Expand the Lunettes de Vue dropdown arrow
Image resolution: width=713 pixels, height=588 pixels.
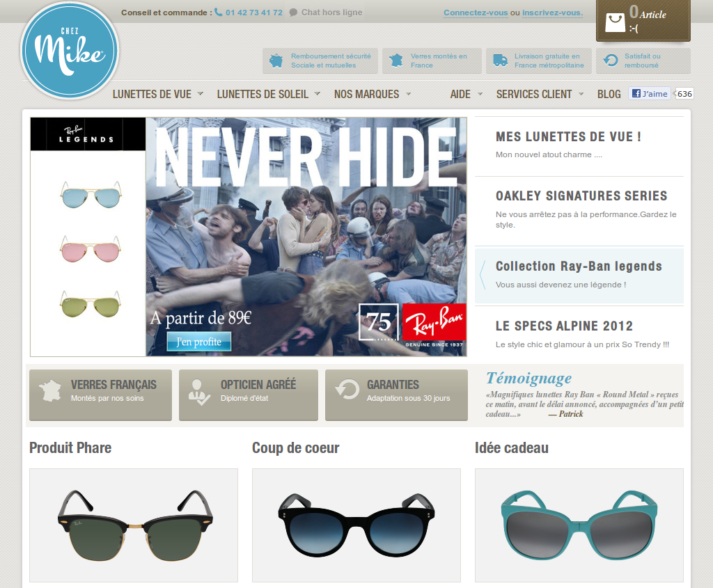(x=200, y=94)
